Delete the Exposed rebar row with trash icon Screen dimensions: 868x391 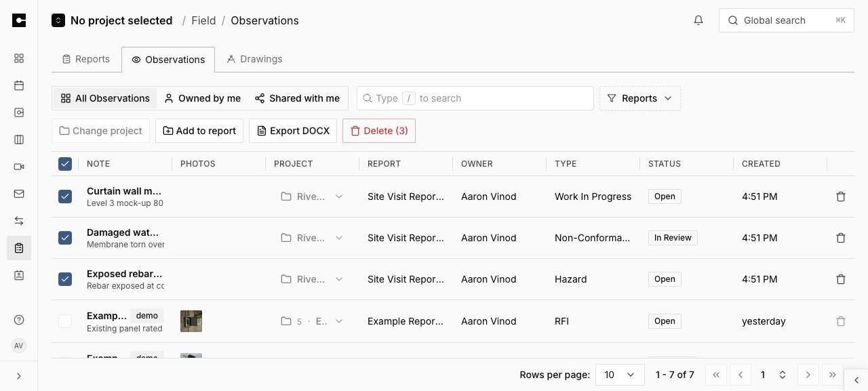coord(841,279)
